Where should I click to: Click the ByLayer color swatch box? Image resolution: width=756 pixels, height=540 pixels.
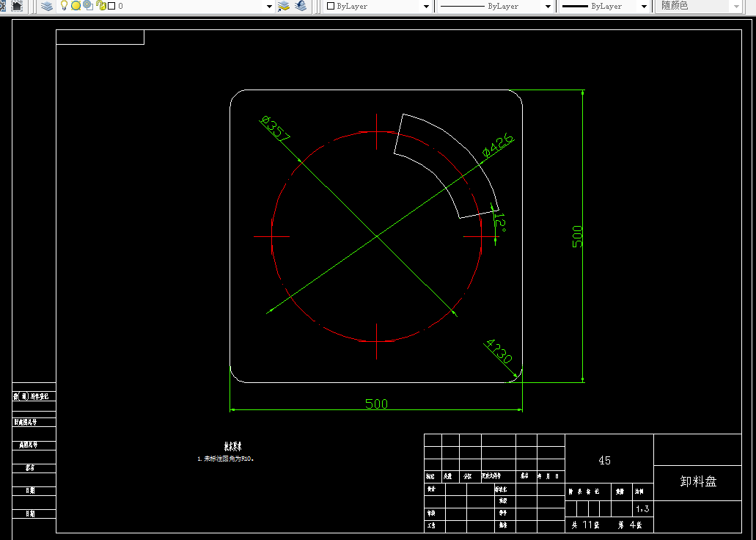331,7
